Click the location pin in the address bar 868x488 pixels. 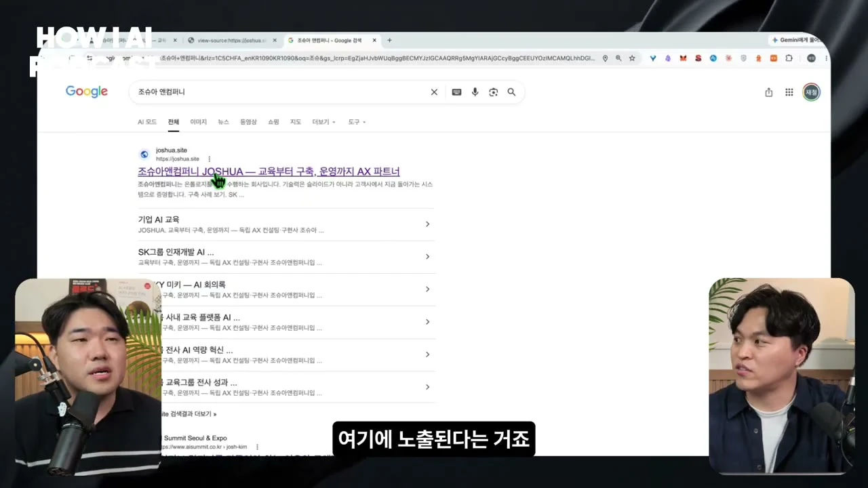(605, 58)
